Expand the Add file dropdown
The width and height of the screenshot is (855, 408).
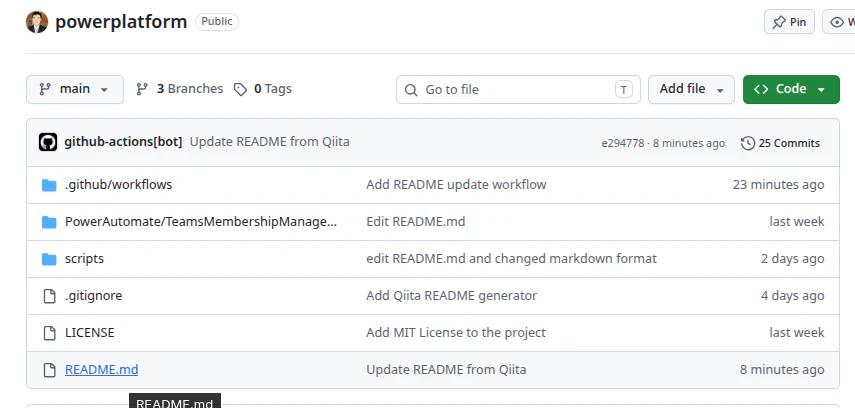[x=691, y=89]
